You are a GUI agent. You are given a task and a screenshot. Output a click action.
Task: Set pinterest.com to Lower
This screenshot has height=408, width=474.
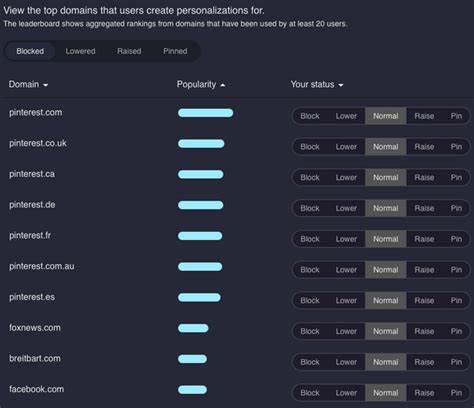[x=346, y=116]
